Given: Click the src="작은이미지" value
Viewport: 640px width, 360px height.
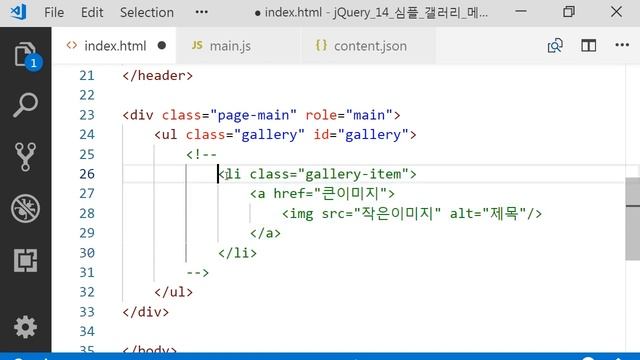Looking at the screenshot, I should pos(398,213).
